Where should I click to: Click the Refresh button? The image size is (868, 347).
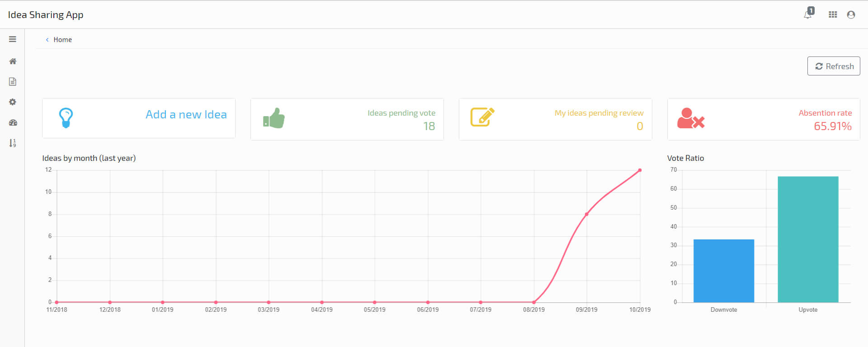pyautogui.click(x=834, y=66)
